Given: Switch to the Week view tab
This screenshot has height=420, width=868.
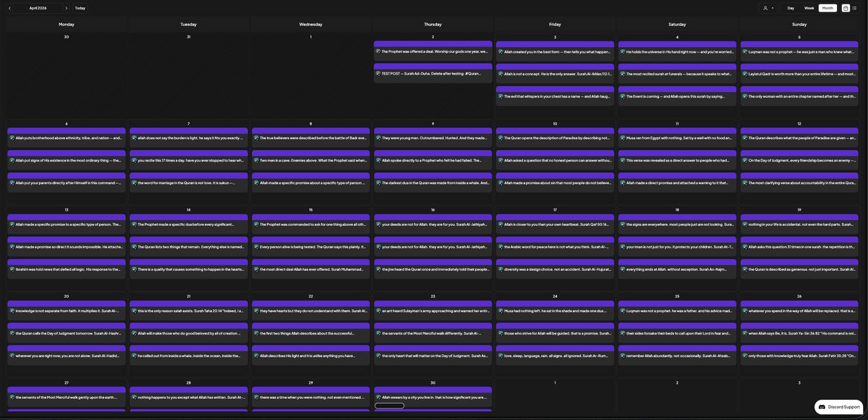Looking at the screenshot, I should pyautogui.click(x=809, y=8).
